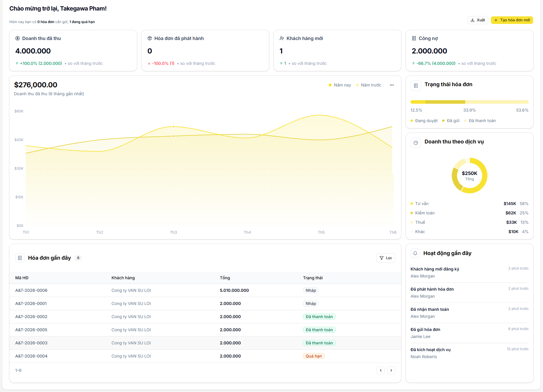Click the 5.010.000.000 total amount
The height and width of the screenshot is (392, 543).
point(234,290)
